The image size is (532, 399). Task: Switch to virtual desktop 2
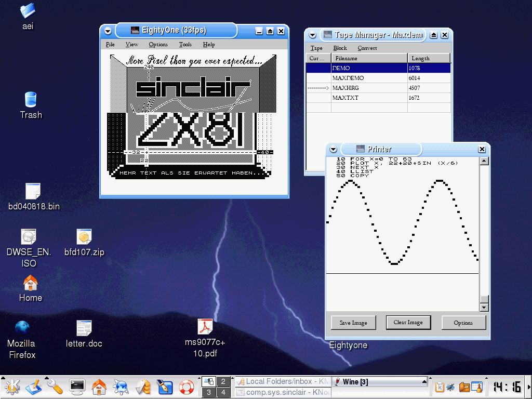pyautogui.click(x=223, y=382)
